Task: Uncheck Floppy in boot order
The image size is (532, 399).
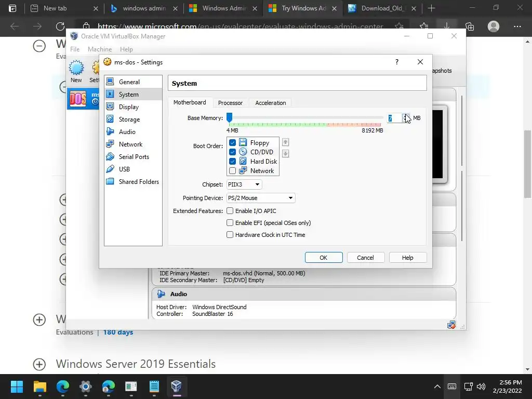Action: (232, 142)
